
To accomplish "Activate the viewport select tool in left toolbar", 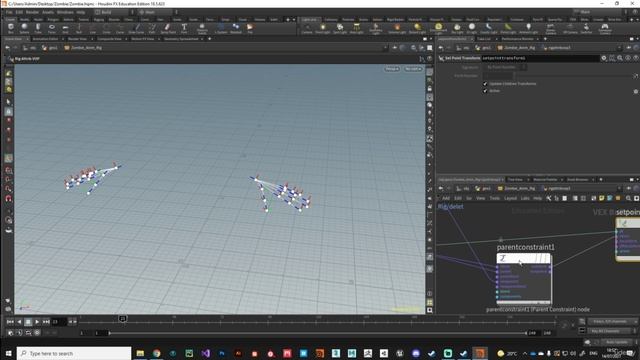I will 8,101.
